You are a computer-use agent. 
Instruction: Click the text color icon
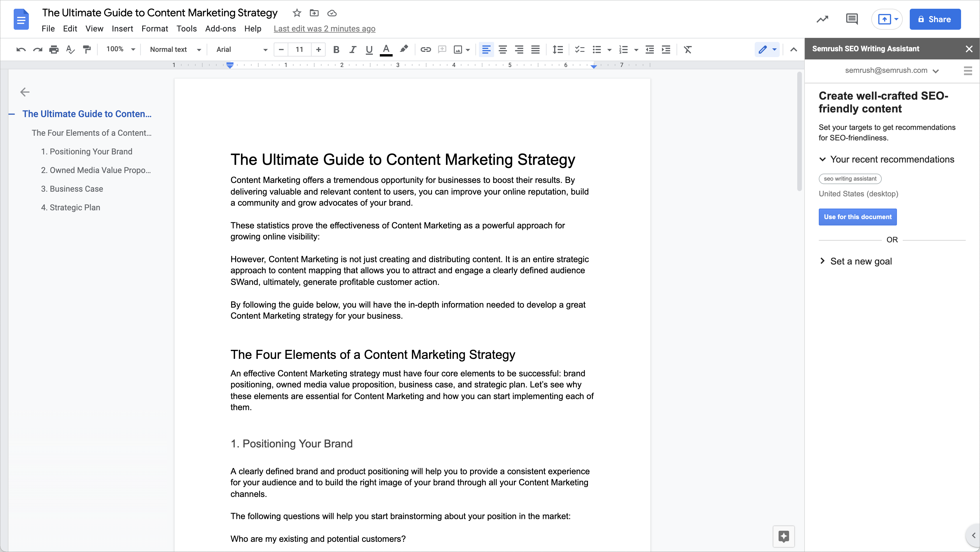point(386,49)
